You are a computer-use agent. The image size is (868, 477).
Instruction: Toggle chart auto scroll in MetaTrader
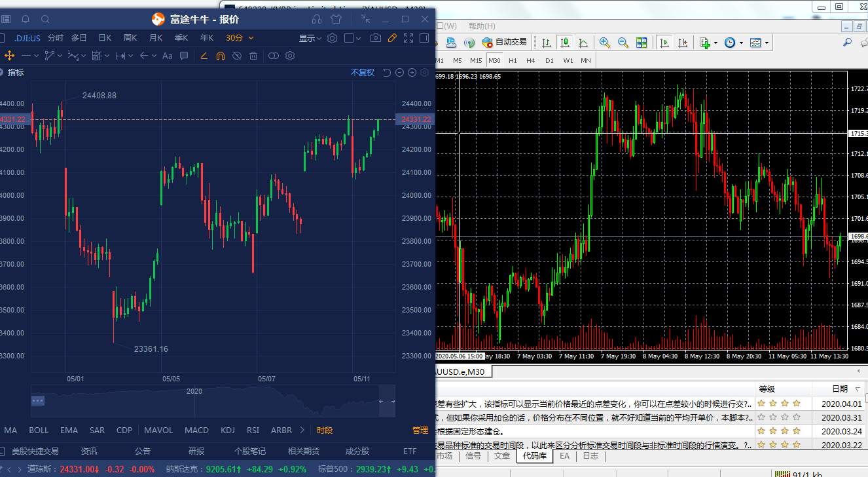[664, 43]
